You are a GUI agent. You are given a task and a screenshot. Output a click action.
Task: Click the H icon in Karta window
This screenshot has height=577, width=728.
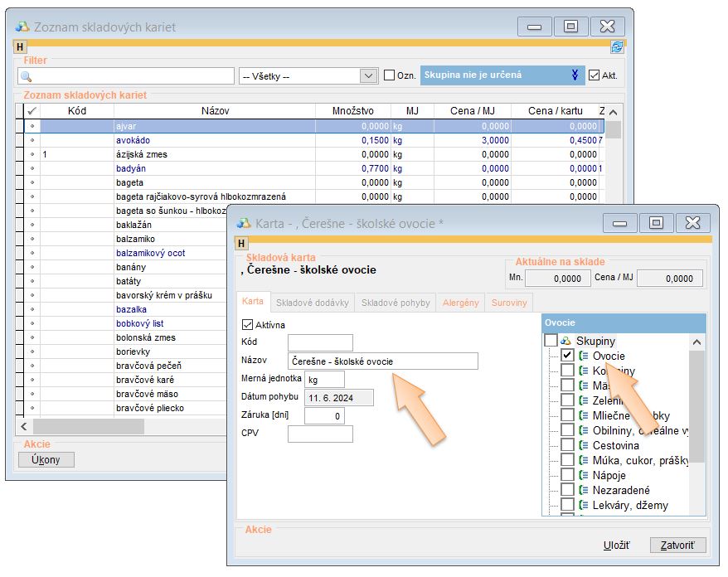(242, 244)
